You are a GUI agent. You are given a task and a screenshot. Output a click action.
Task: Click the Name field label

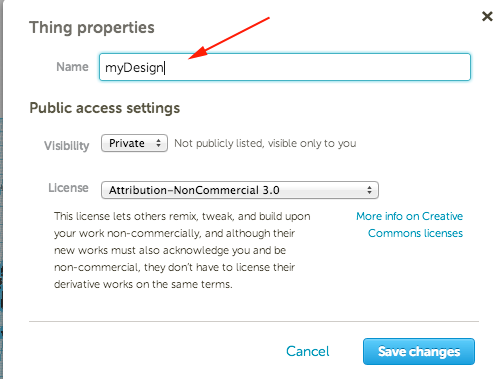click(72, 67)
